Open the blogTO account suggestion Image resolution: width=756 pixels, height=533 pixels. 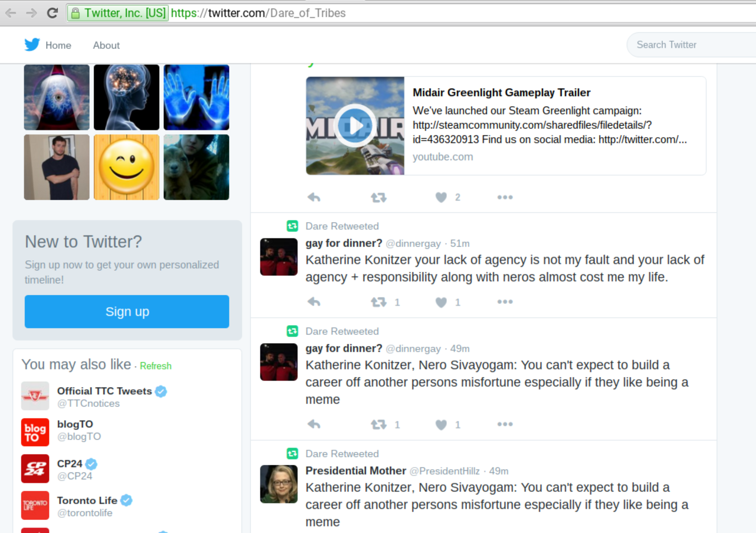(x=75, y=424)
